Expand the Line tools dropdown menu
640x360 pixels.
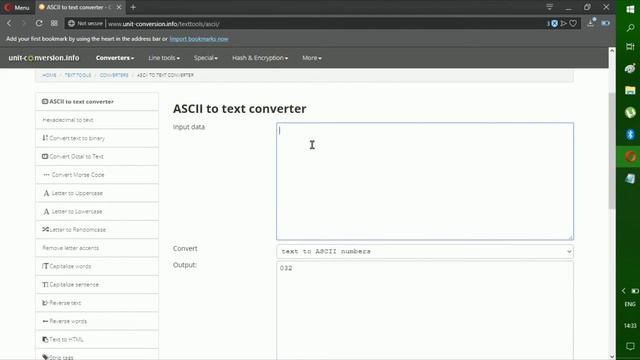[164, 58]
